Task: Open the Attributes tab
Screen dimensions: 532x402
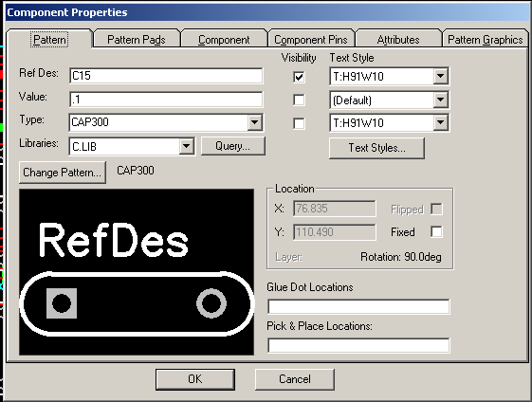Action: click(x=398, y=40)
